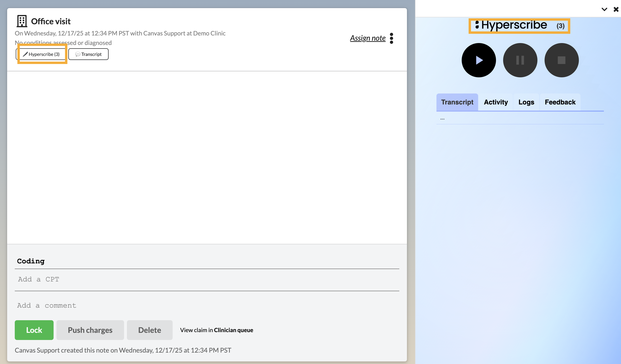Click the Add a comment field
This screenshot has height=364, width=621.
[x=206, y=305]
